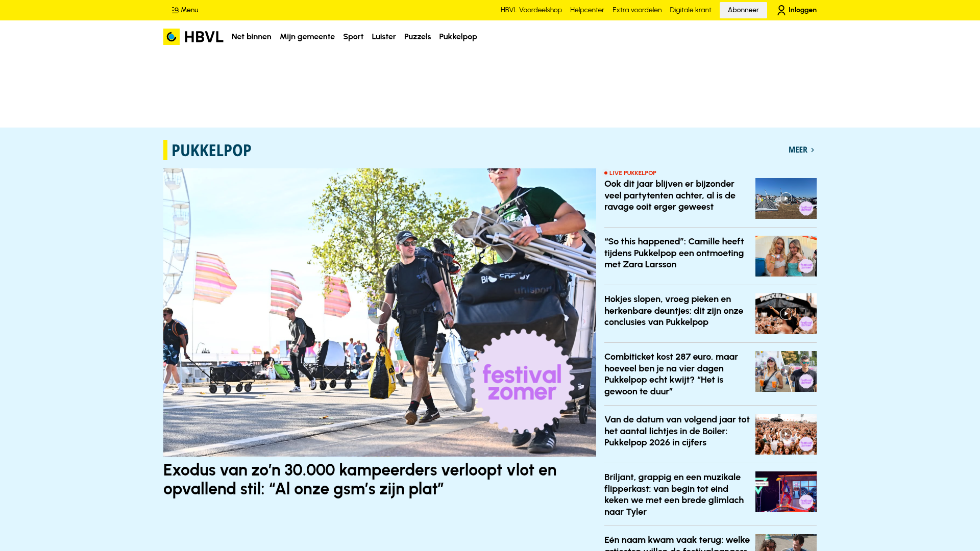Screen dimensions: 980x551
Task: Play the Combiticket article video thumbnail
Action: pos(786,371)
